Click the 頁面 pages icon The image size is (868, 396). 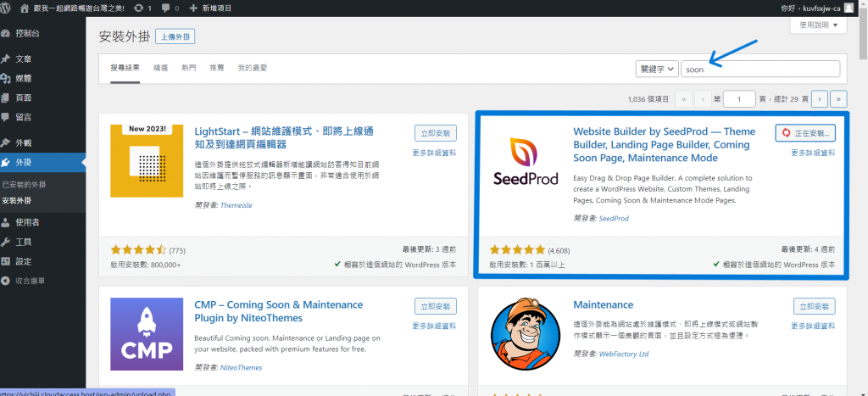(6, 98)
